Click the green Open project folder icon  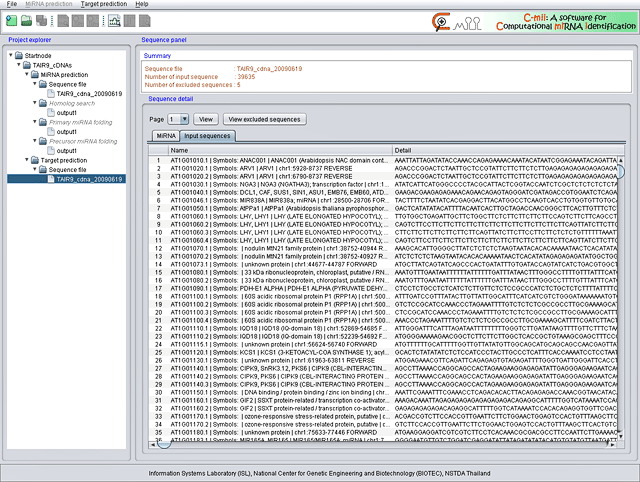pyautogui.click(x=27, y=20)
